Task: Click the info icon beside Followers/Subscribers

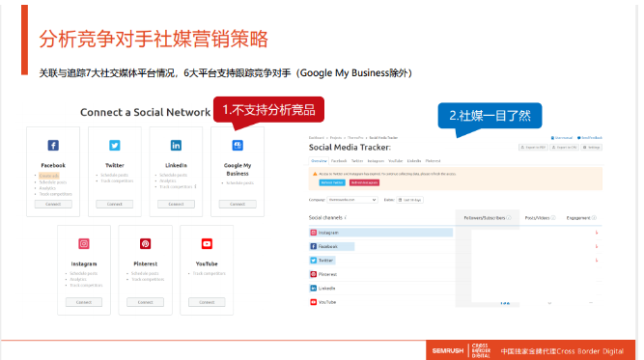Action: (x=509, y=218)
